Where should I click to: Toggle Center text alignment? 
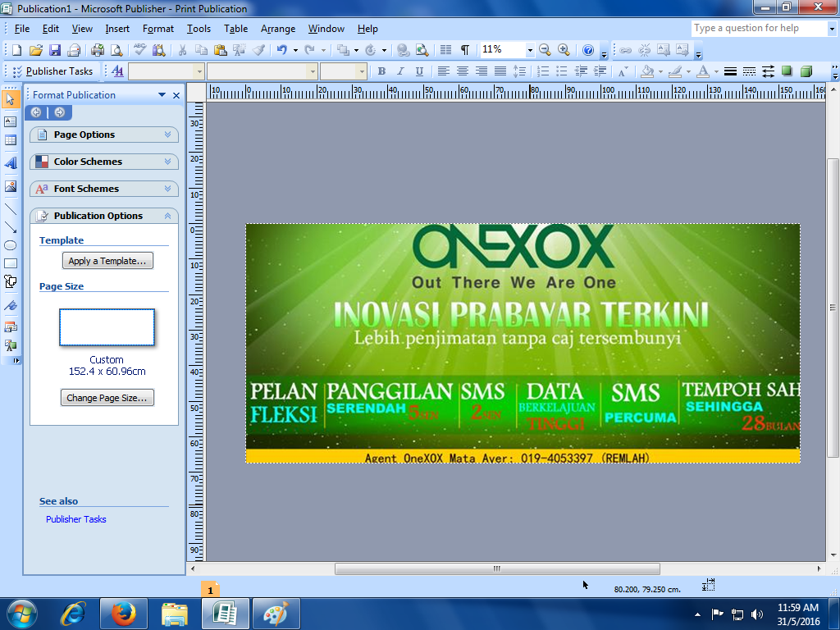point(463,71)
